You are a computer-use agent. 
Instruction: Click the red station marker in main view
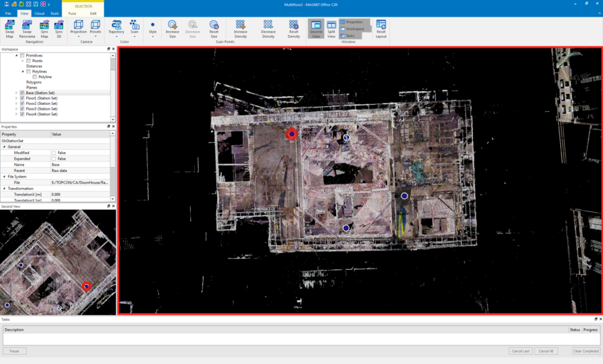tap(292, 134)
